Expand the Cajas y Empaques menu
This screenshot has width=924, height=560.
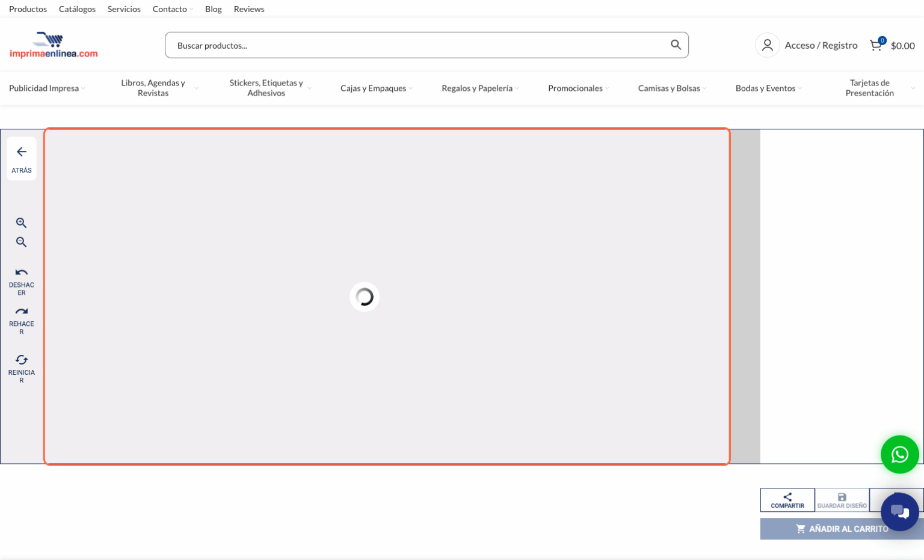click(x=376, y=88)
